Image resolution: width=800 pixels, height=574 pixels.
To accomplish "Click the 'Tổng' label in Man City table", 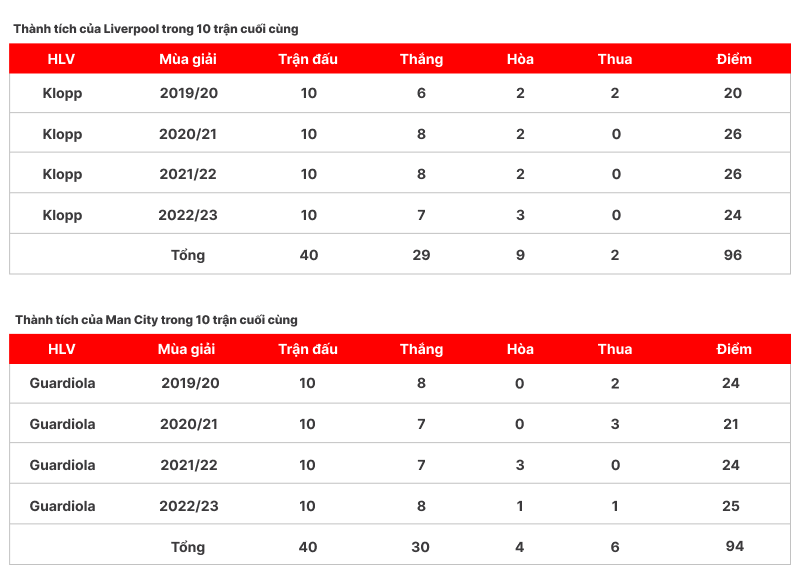I will pyautogui.click(x=188, y=547).
